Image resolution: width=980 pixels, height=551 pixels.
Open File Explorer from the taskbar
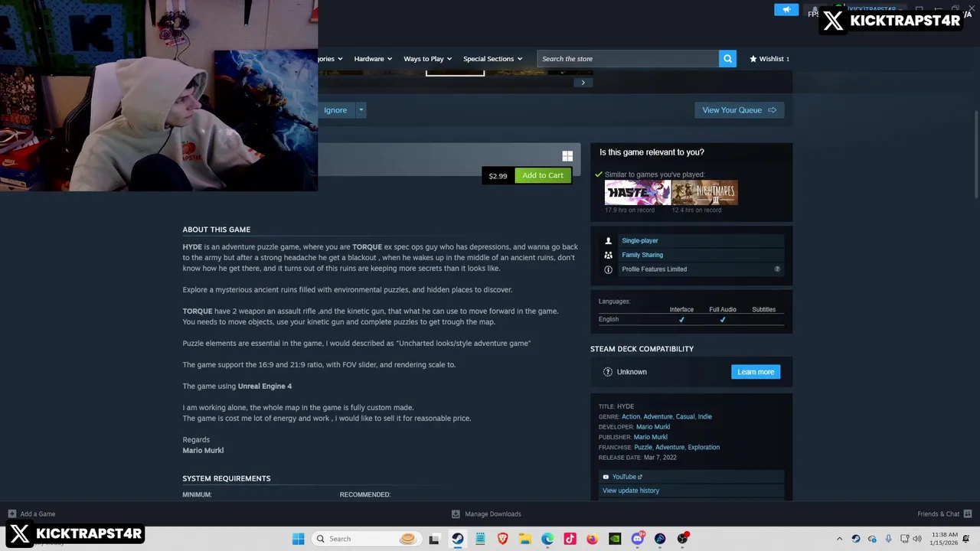point(525,539)
